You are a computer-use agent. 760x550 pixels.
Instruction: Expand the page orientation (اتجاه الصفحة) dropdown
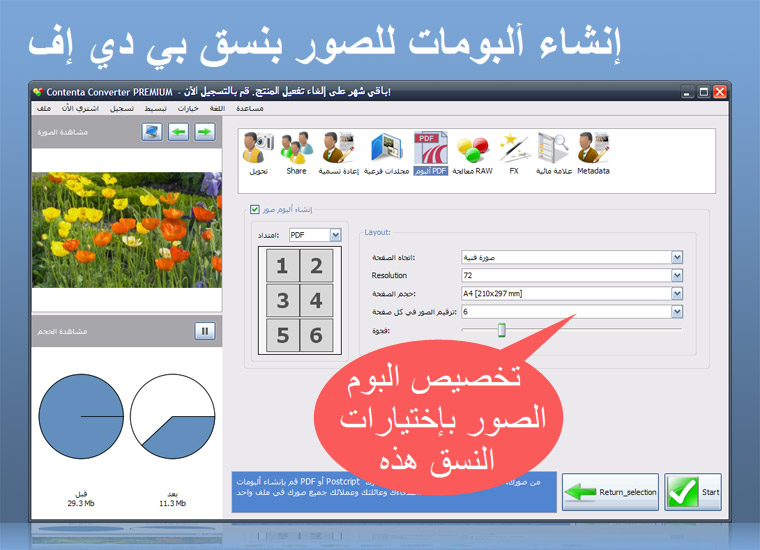[x=677, y=257]
